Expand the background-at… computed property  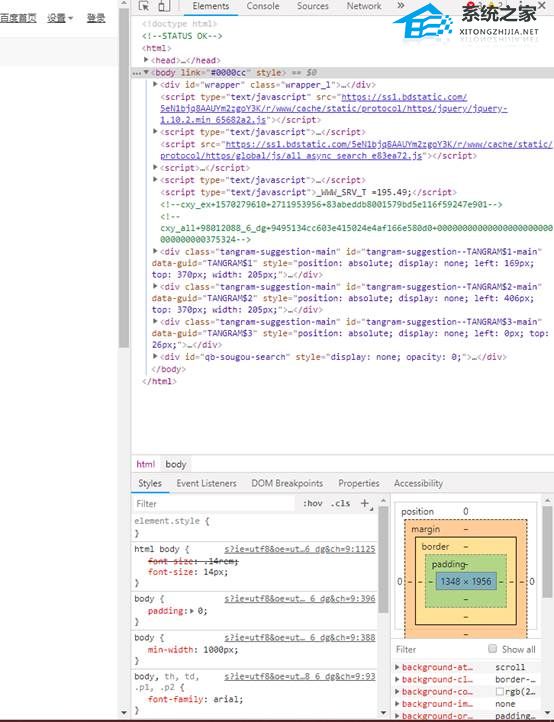[x=397, y=667]
